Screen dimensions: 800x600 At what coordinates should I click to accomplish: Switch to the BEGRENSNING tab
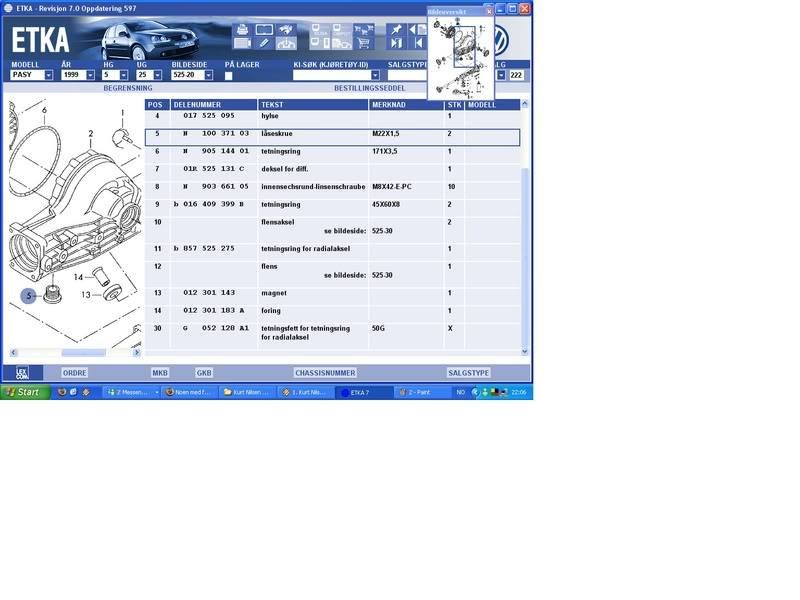(x=127, y=88)
